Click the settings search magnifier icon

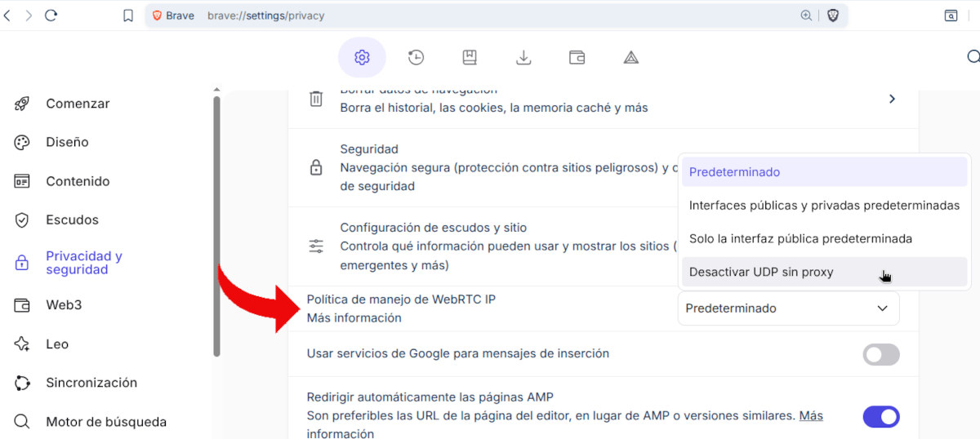(x=973, y=56)
